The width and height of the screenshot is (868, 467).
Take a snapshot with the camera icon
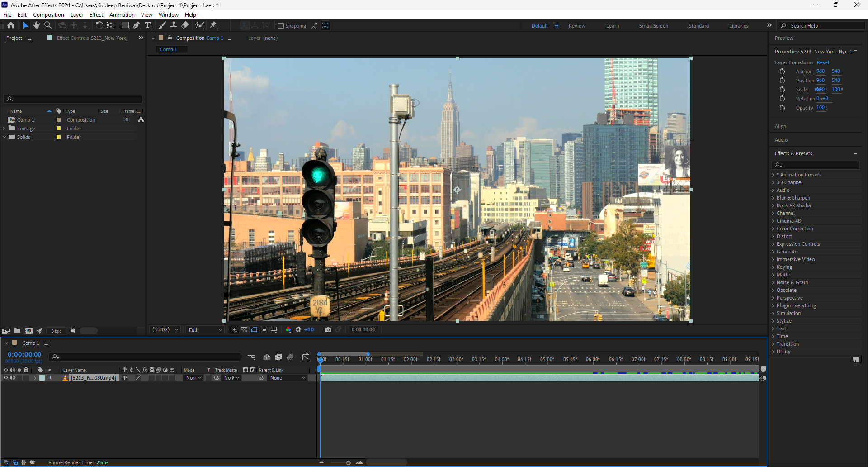(328, 329)
